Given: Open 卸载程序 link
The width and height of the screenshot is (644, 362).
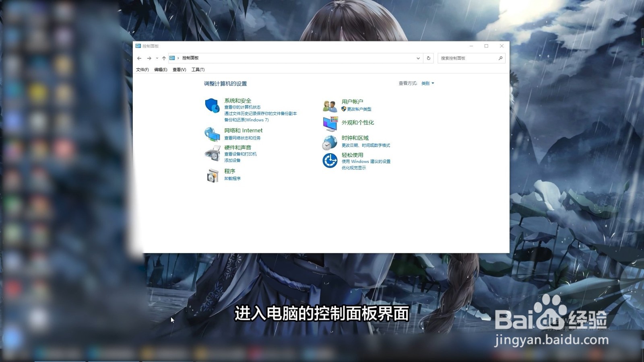Looking at the screenshot, I should [x=232, y=179].
